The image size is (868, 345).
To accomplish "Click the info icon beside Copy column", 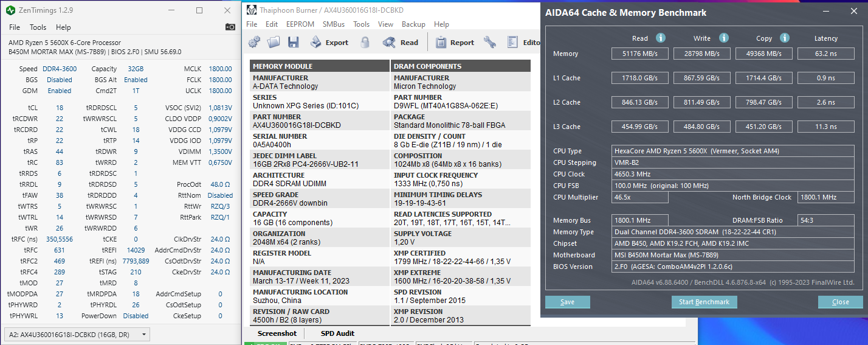I will tap(785, 38).
